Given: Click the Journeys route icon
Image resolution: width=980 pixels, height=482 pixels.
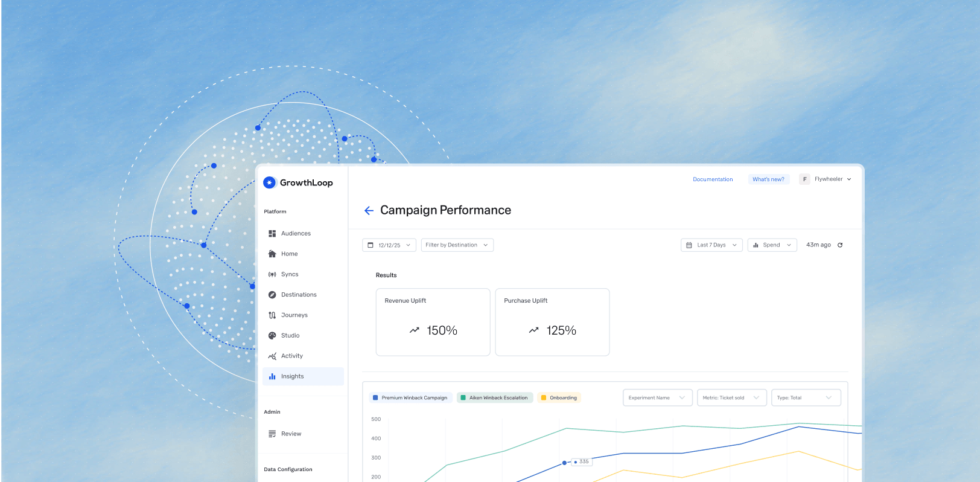Looking at the screenshot, I should (x=272, y=315).
